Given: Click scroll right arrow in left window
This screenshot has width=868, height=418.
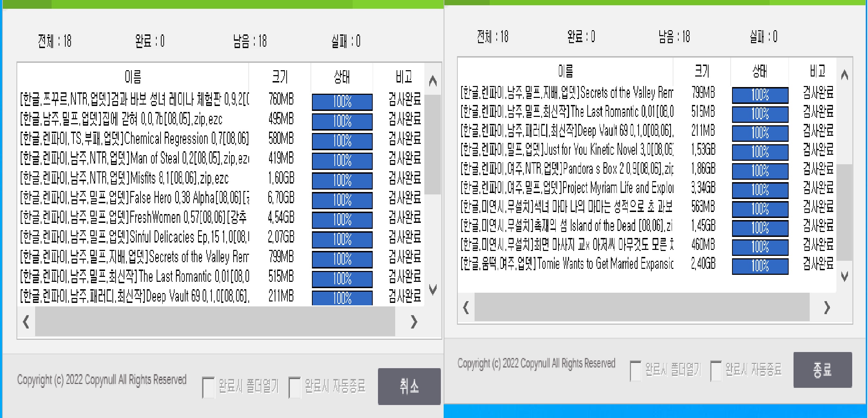Looking at the screenshot, I should click(x=414, y=321).
